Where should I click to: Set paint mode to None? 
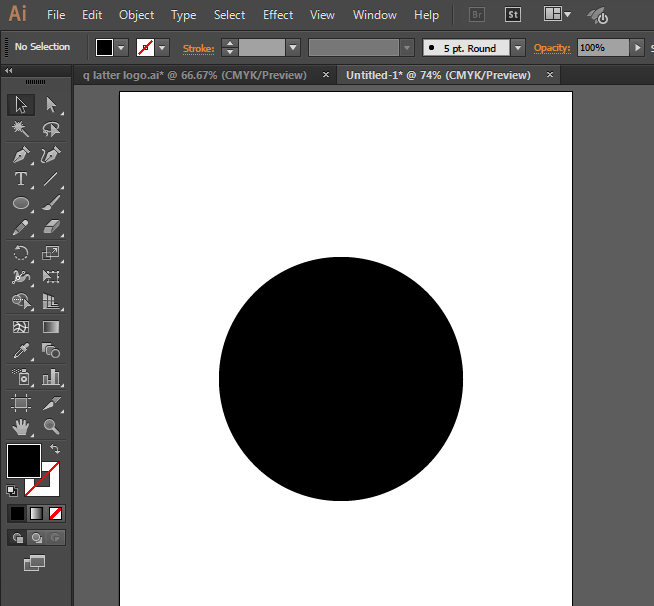56,513
